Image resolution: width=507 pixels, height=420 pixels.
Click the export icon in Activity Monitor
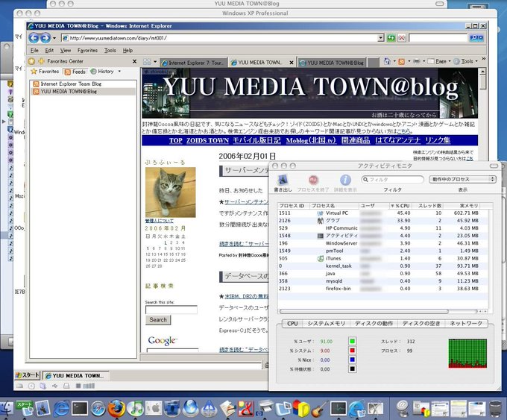coord(283,180)
